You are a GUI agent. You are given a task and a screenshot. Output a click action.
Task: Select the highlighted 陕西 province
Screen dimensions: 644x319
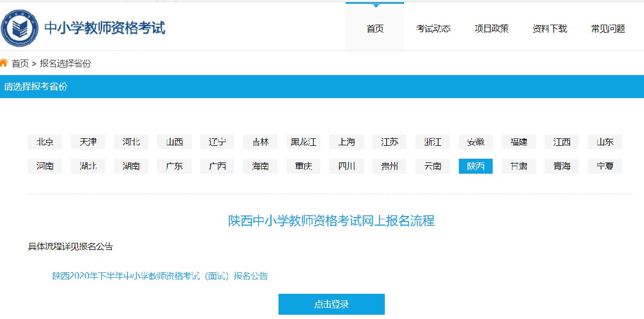point(475,166)
